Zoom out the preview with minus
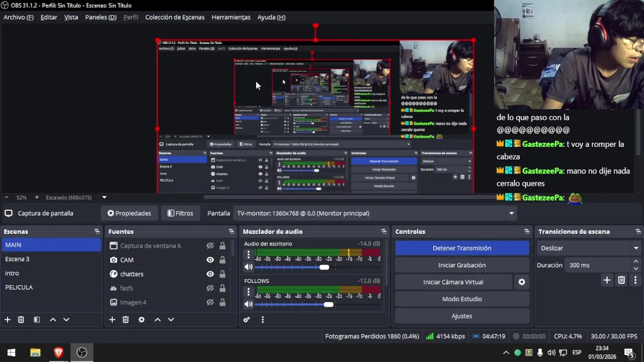644x362 pixels. pos(7,198)
